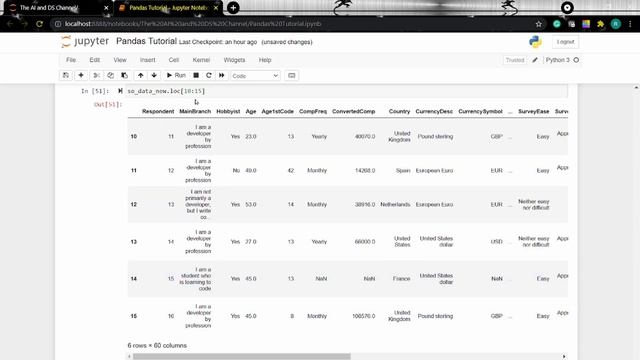Click the horizontal scrollbar right arrow
The image size is (640, 360).
(x=564, y=356)
